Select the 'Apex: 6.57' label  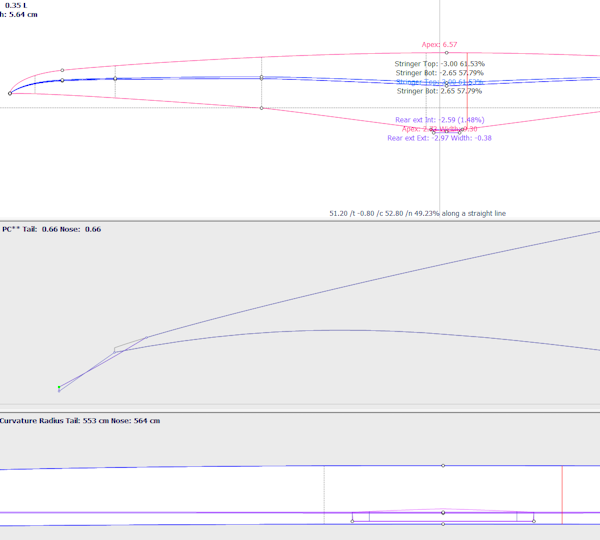click(x=439, y=44)
